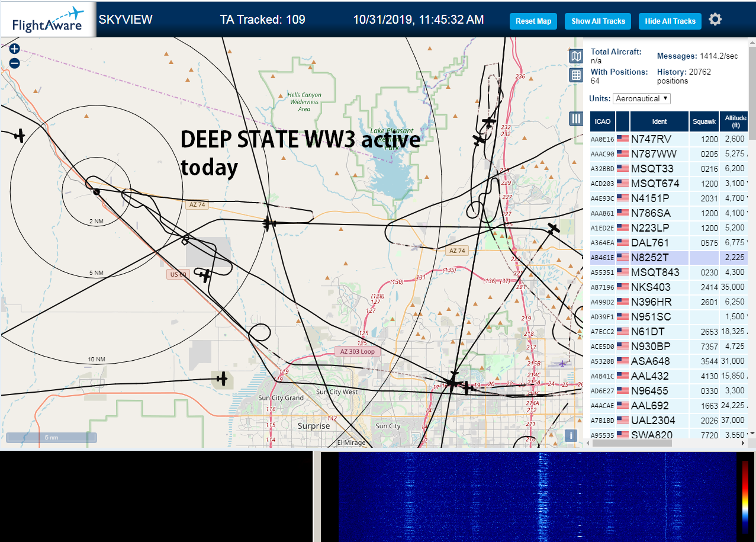Image resolution: width=756 pixels, height=542 pixels.
Task: Select aircraft N747RV in list
Action: coord(669,139)
